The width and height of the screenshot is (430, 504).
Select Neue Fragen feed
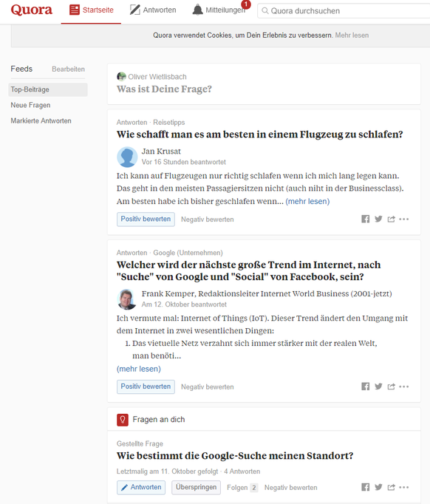[30, 105]
